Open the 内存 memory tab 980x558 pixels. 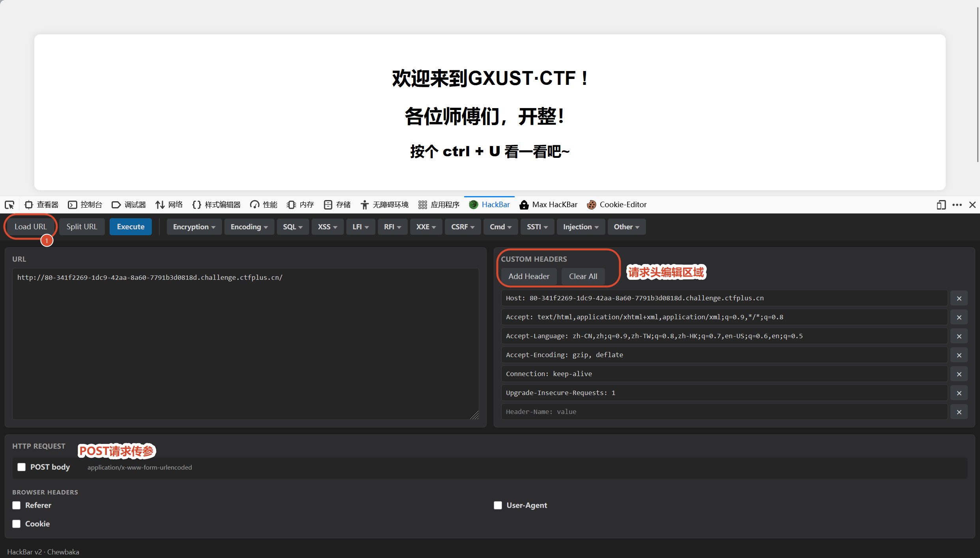[301, 205]
